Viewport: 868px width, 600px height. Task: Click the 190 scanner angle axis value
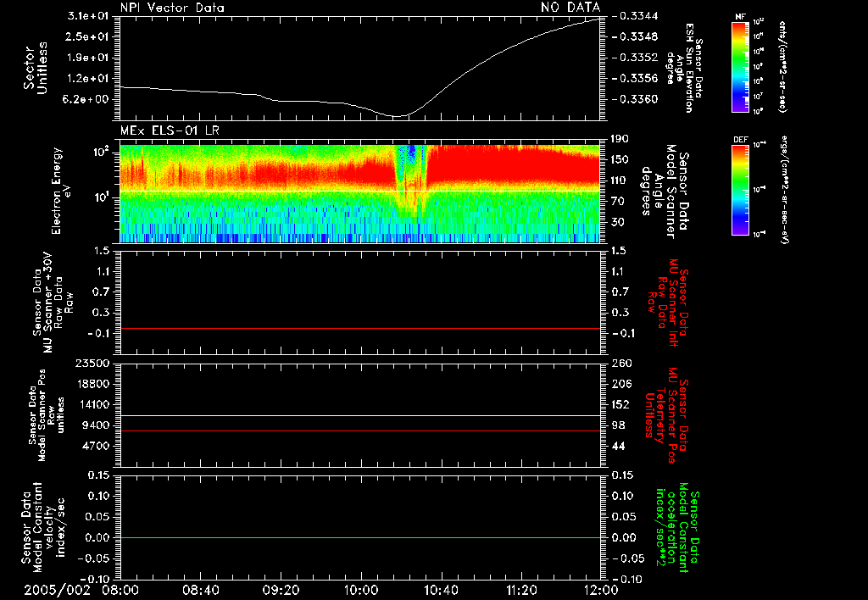619,139
